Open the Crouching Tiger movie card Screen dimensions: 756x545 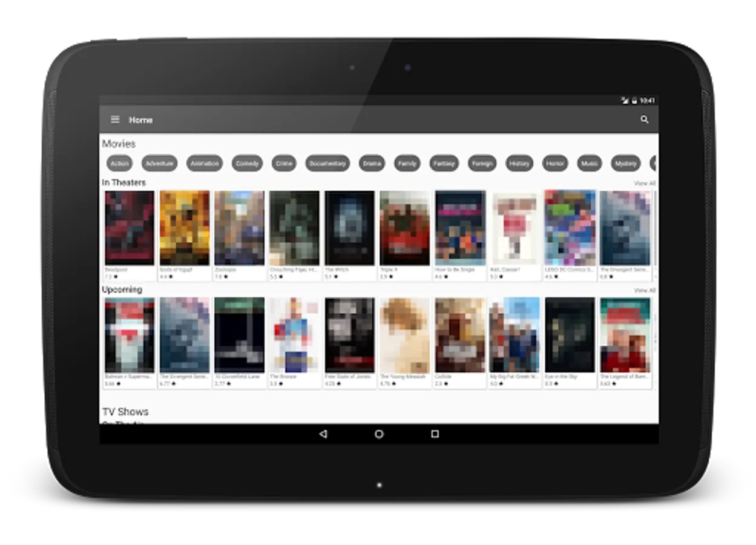click(295, 235)
